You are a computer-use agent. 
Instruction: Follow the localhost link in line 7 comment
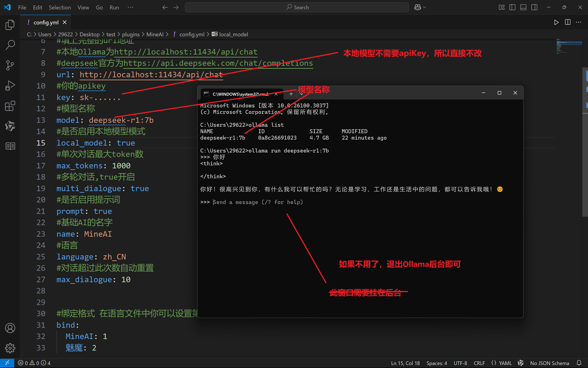pos(186,52)
